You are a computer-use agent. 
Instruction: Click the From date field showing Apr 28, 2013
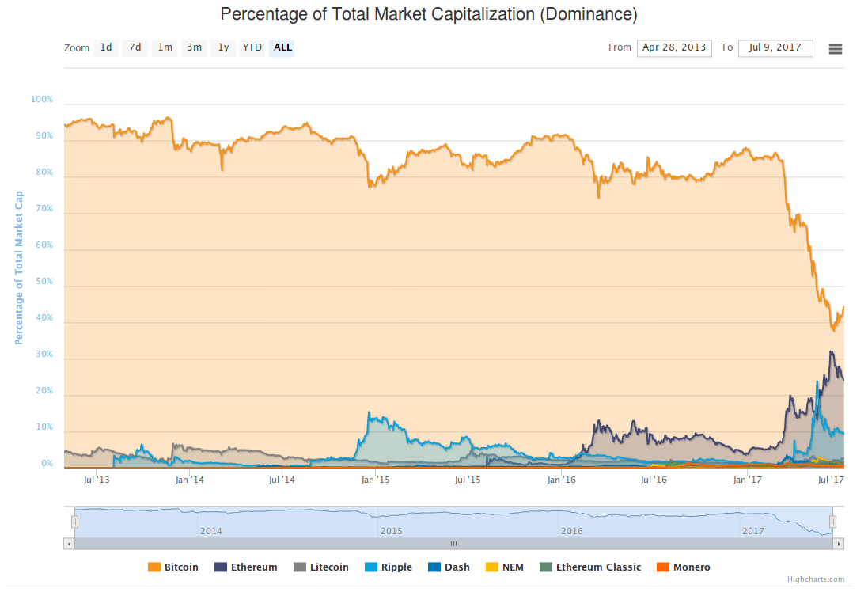[674, 48]
